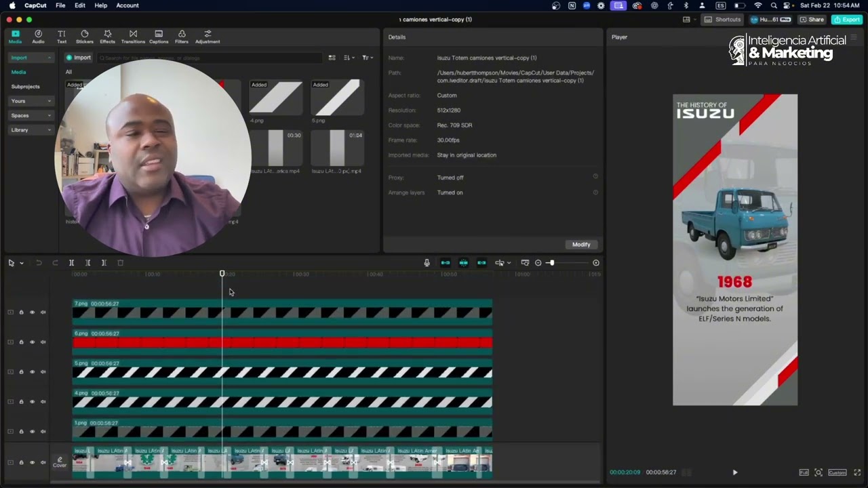Open the Shortcuts button
The image size is (868, 488).
[x=724, y=20]
